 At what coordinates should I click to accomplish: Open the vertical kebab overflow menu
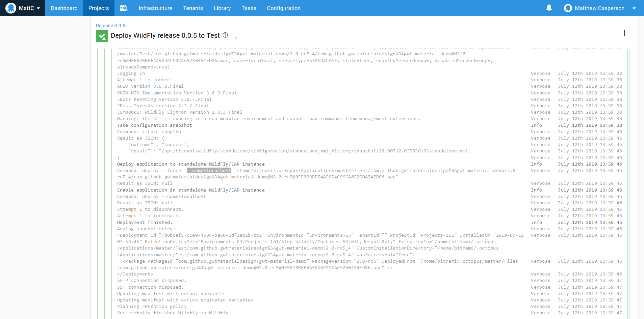click(624, 33)
